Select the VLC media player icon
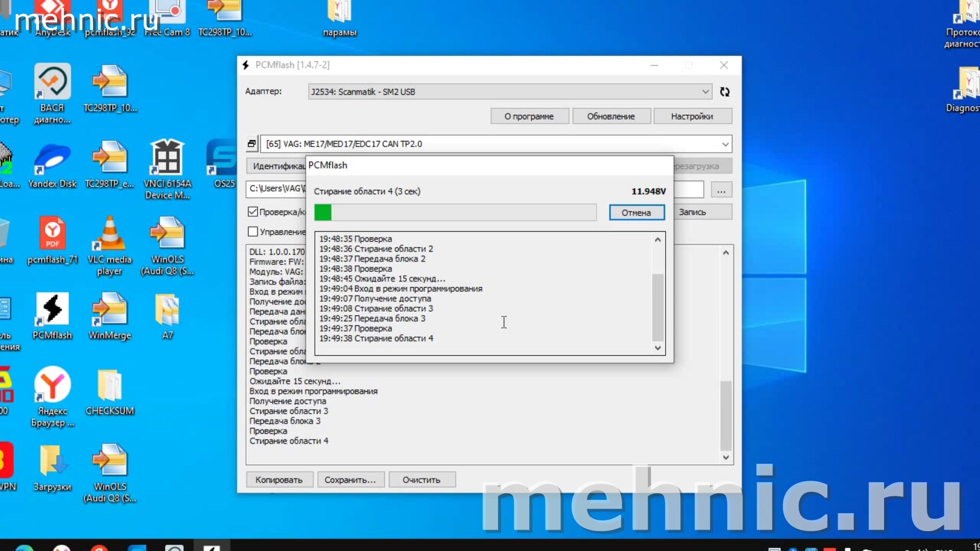Viewport: 980px width, 551px height. click(x=110, y=246)
